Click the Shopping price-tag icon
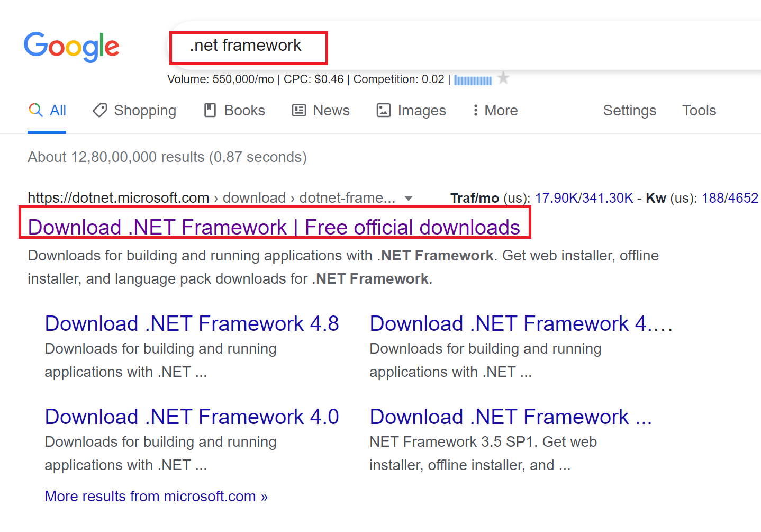The image size is (761, 532). 100,110
